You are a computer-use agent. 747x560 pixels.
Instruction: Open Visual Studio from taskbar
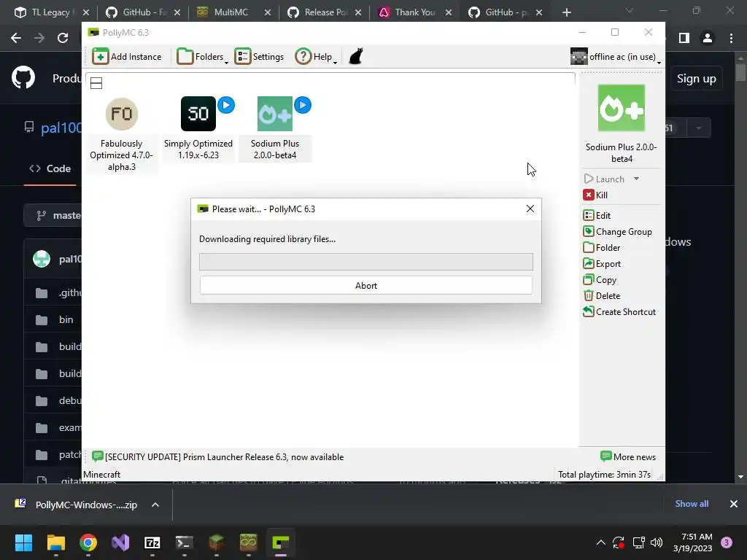click(x=120, y=542)
